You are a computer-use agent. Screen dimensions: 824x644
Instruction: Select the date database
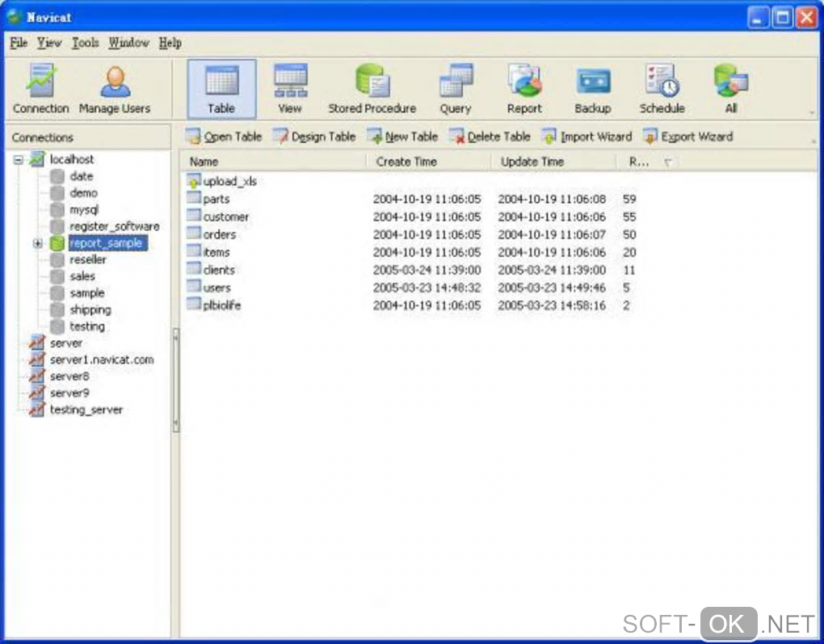81,176
